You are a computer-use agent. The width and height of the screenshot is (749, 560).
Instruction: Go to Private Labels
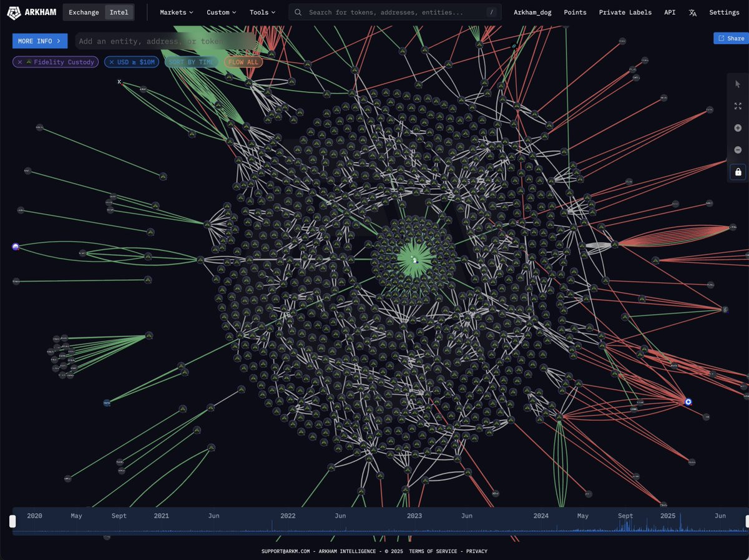[625, 12]
